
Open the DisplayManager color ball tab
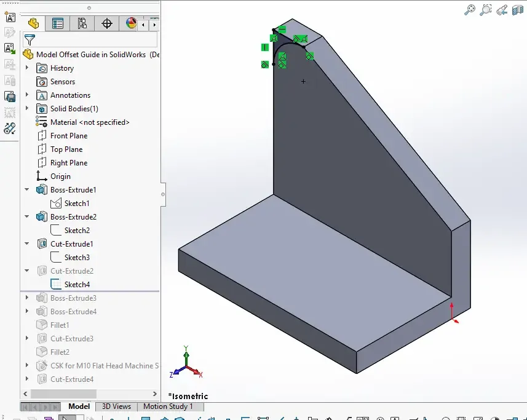pyautogui.click(x=130, y=23)
